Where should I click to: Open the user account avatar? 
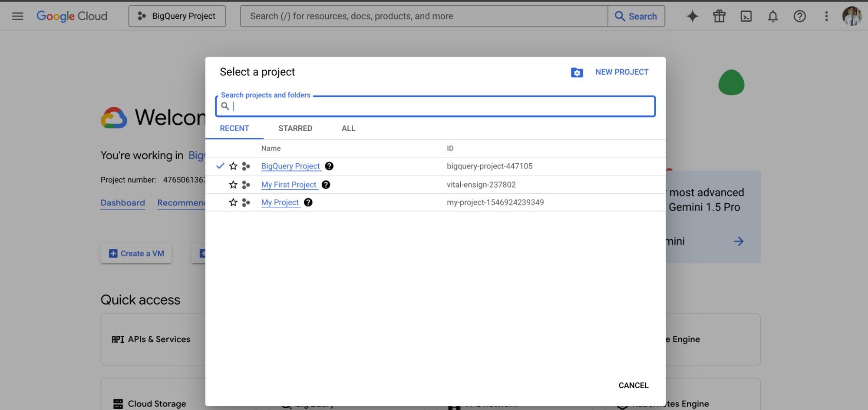click(852, 17)
